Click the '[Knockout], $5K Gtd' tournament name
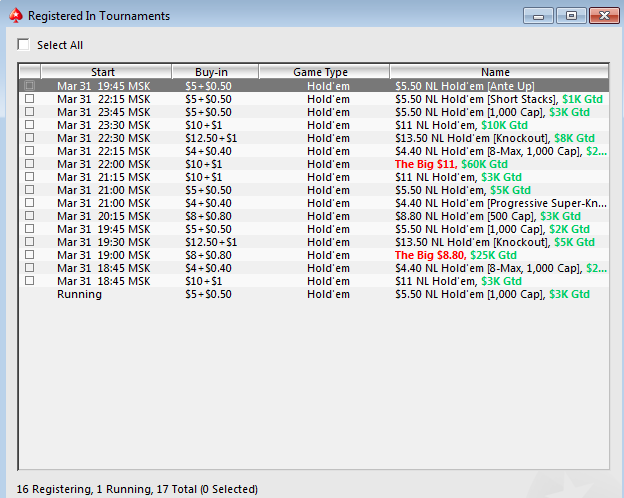Viewport: 624px width, 498px height. pyautogui.click(x=495, y=242)
